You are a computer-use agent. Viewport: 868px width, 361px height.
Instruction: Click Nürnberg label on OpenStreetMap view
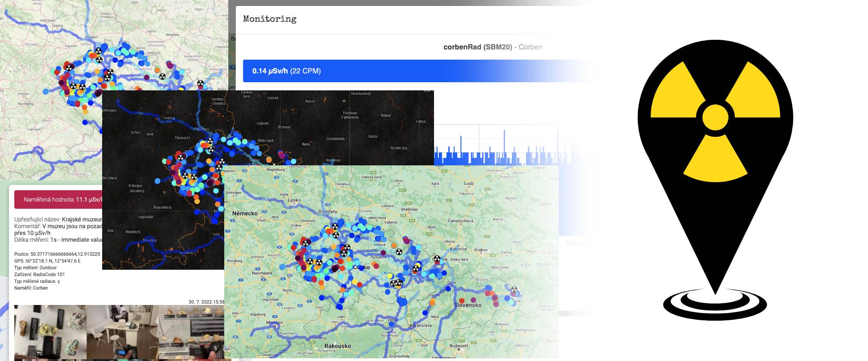pyautogui.click(x=25, y=103)
